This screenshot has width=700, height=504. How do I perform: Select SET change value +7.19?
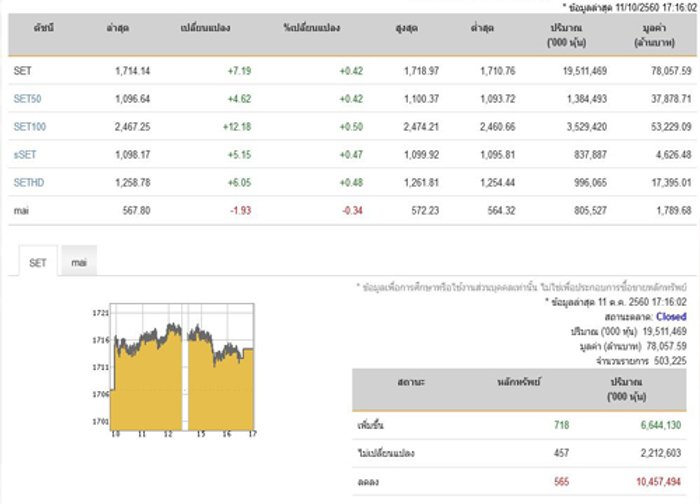239,71
